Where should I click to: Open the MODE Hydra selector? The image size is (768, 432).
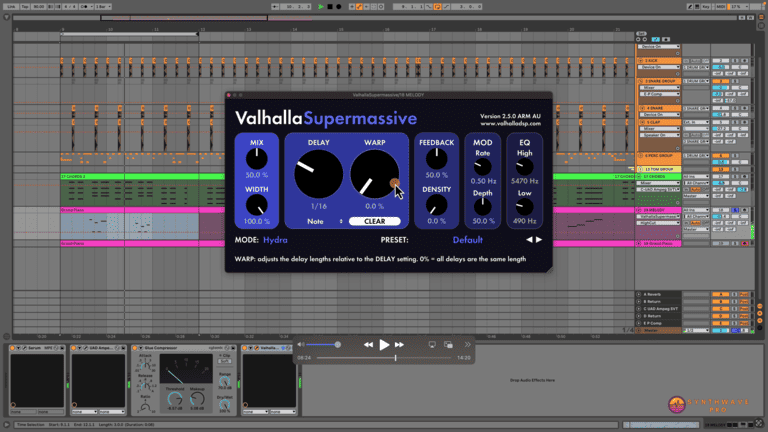(x=275, y=240)
